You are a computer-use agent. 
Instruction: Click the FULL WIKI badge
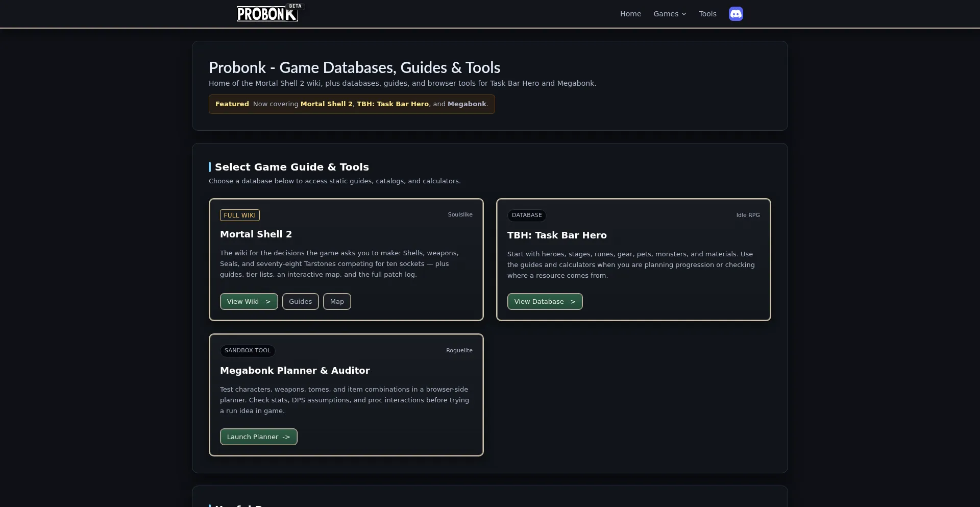coord(240,215)
